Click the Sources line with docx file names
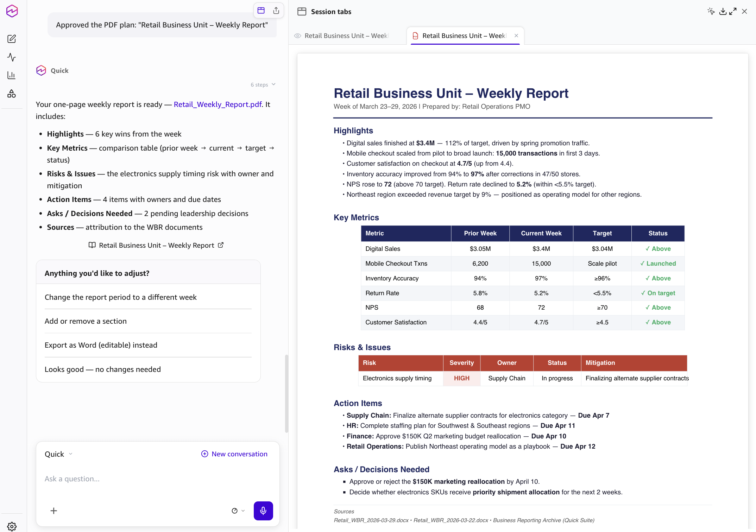Image resolution: width=756 pixels, height=532 pixels. 464,520
